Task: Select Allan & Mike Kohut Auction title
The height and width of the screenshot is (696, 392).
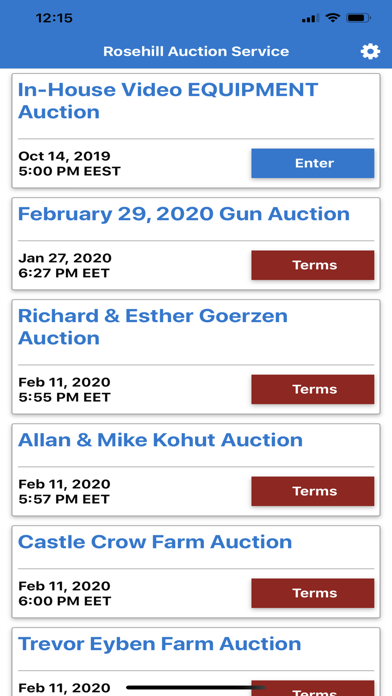Action: click(160, 440)
